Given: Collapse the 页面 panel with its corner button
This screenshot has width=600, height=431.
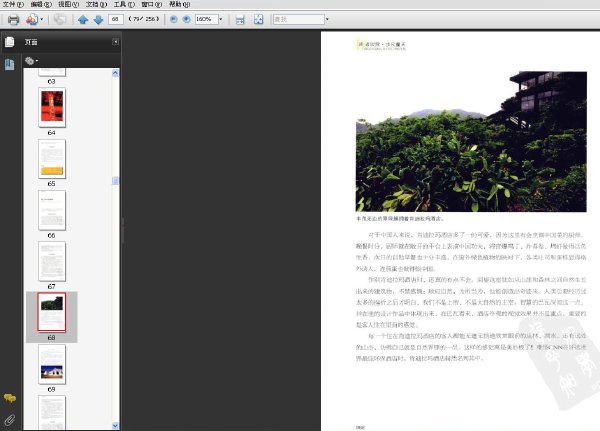Looking at the screenshot, I should click(115, 42).
